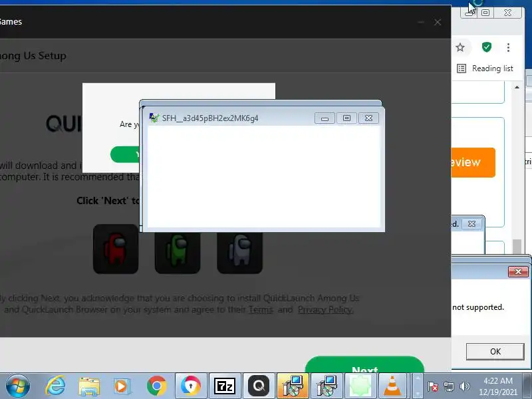Click the SFH window title bar icon
This screenshot has width=532, height=399.
(x=154, y=118)
